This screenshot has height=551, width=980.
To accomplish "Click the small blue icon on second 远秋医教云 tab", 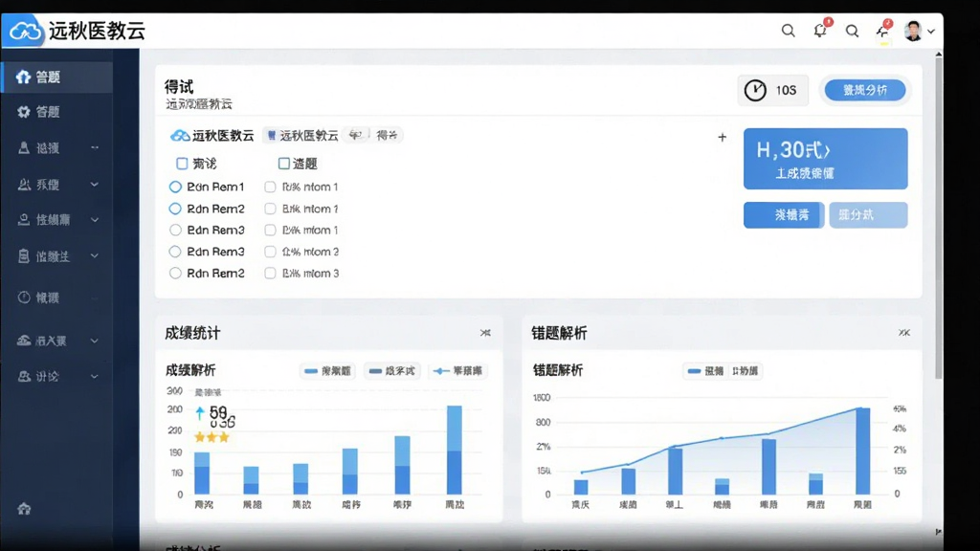I will [271, 136].
